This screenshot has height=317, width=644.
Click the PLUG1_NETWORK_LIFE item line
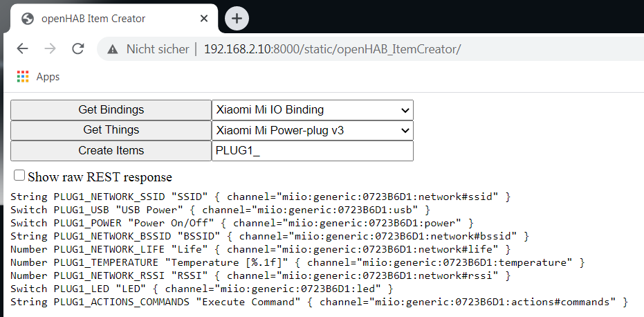pyautogui.click(x=260, y=250)
